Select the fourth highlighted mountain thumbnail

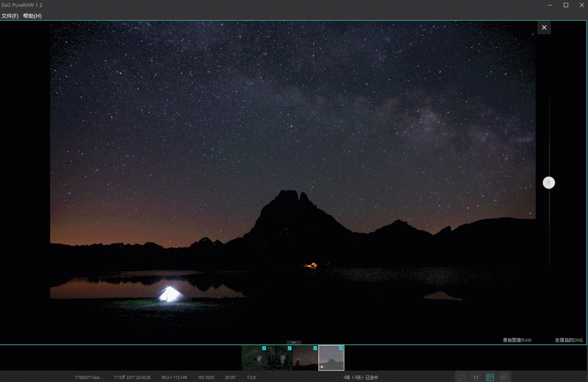pyautogui.click(x=331, y=358)
